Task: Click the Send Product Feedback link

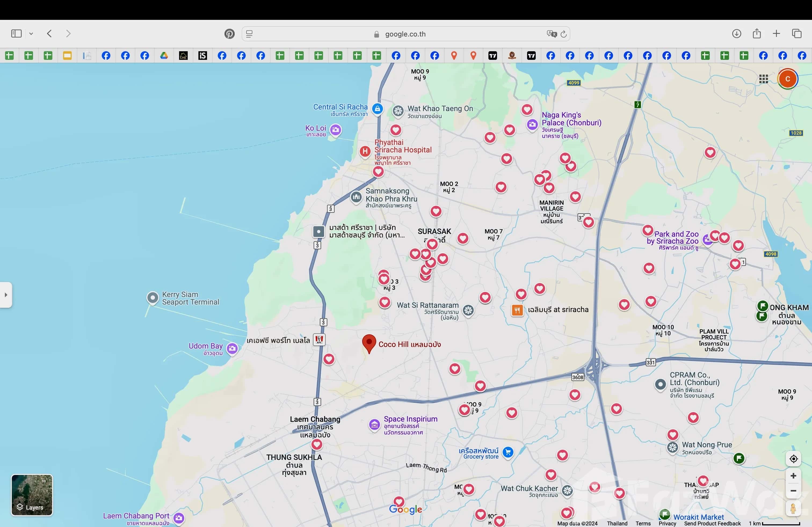Action: point(712,523)
